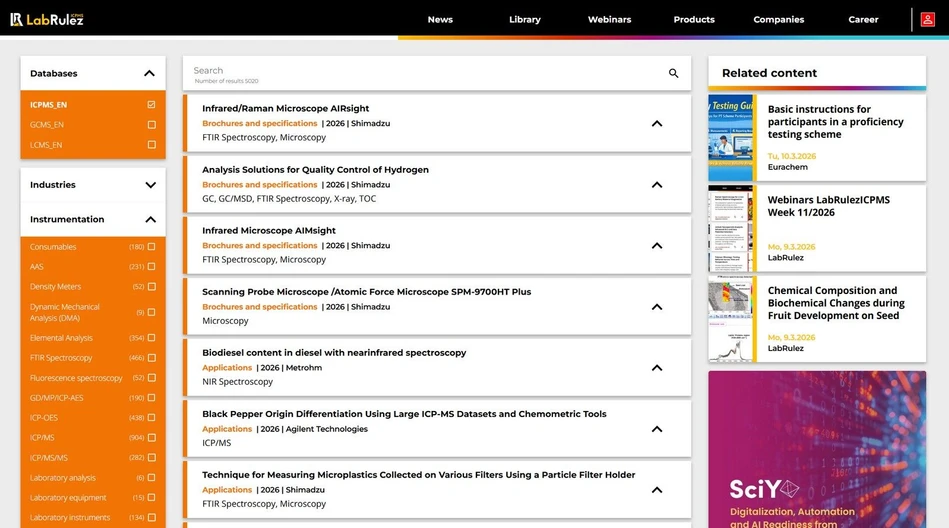Enable the GCMS_EN database checkbox
The width and height of the screenshot is (949, 528).
click(151, 125)
